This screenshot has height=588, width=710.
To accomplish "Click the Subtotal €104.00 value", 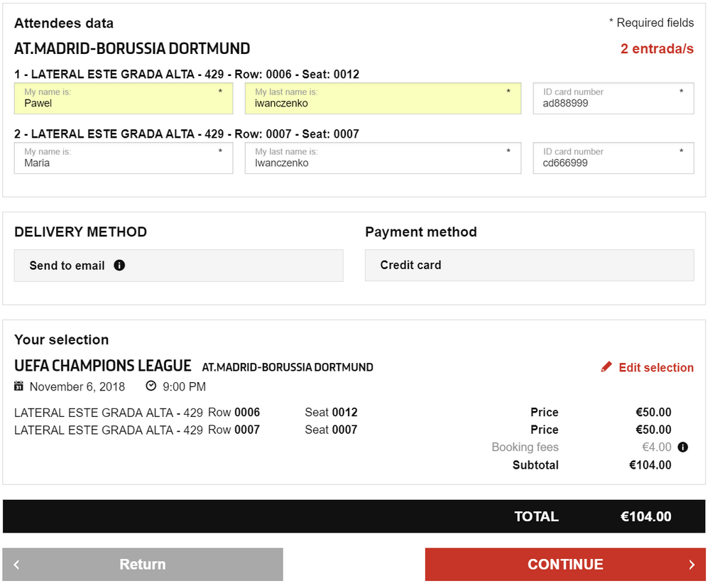I will pos(650,464).
